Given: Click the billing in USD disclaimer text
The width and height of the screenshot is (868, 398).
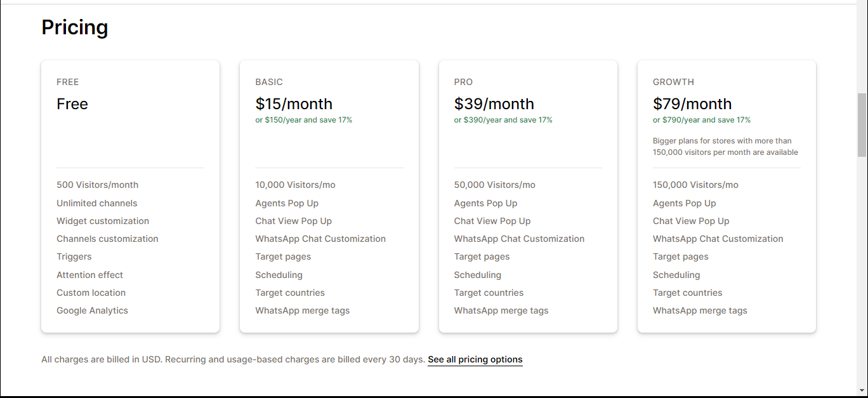Looking at the screenshot, I should point(233,359).
